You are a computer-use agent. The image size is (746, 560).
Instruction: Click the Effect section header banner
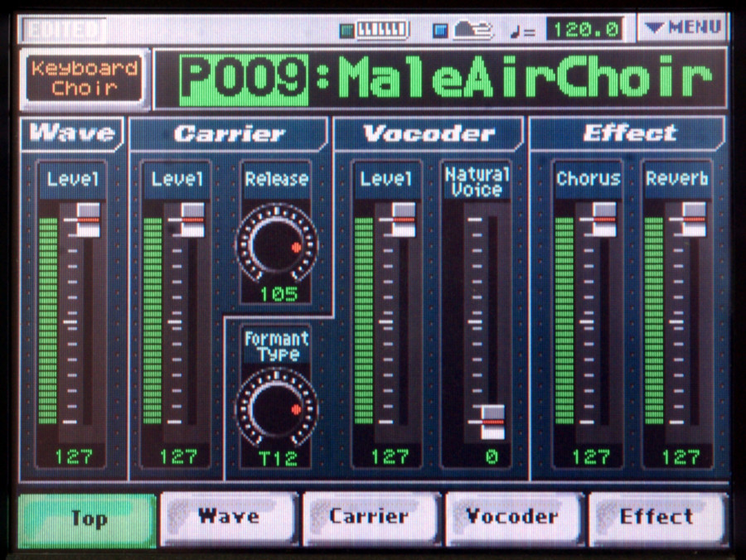[x=626, y=132]
